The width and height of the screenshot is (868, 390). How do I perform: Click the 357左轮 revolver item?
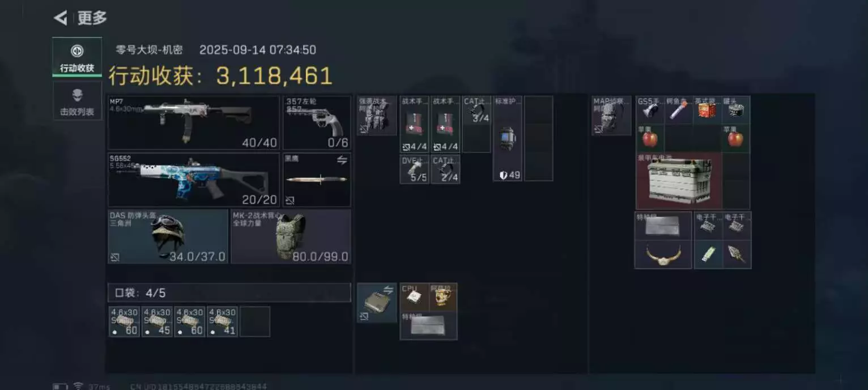[317, 122]
